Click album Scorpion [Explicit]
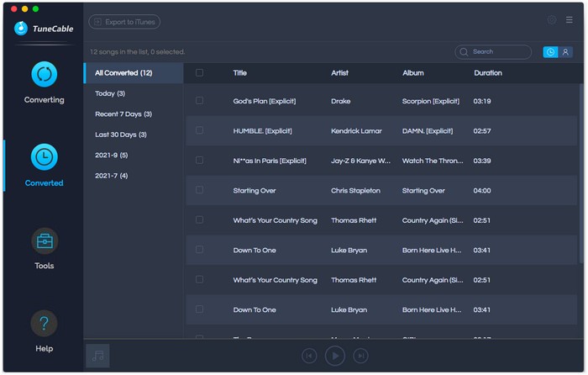 [430, 102]
